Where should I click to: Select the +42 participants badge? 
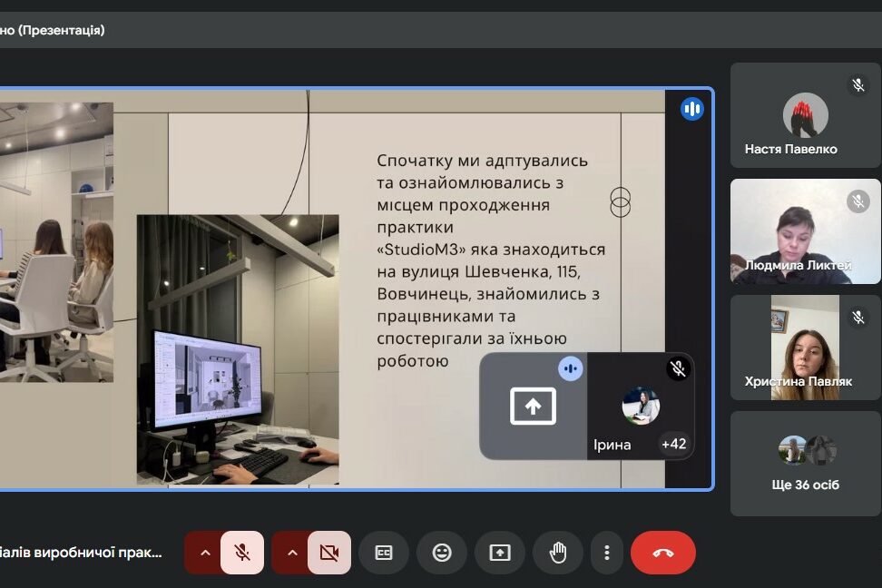point(673,444)
